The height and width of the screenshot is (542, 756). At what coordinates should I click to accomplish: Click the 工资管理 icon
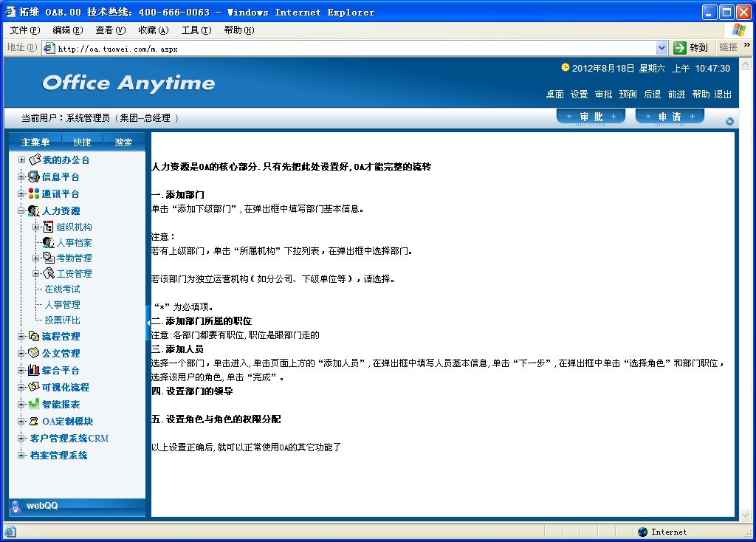click(49, 274)
